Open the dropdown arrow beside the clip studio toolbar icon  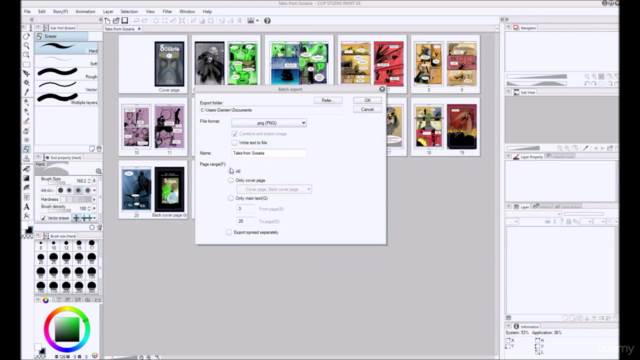click(x=258, y=21)
